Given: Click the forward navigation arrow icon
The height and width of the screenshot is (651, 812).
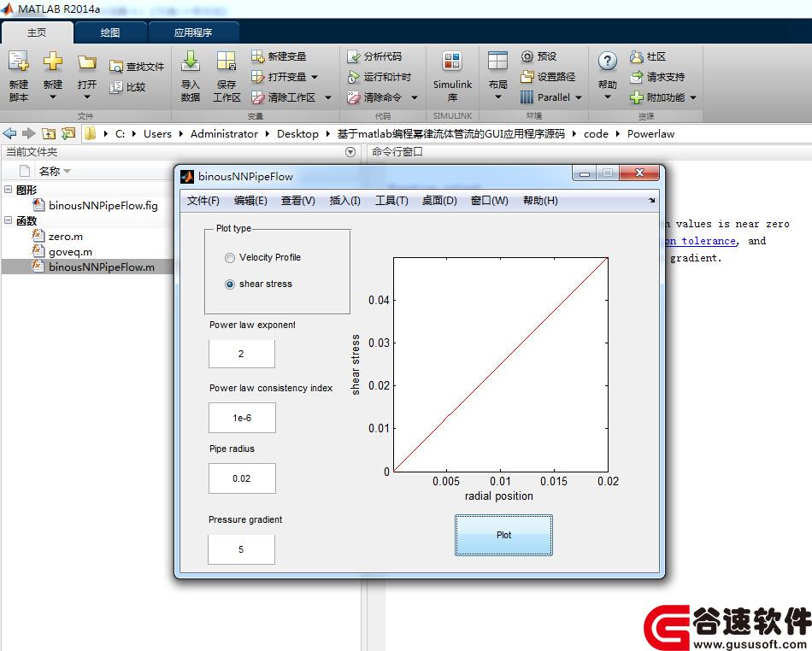Looking at the screenshot, I should (x=29, y=133).
